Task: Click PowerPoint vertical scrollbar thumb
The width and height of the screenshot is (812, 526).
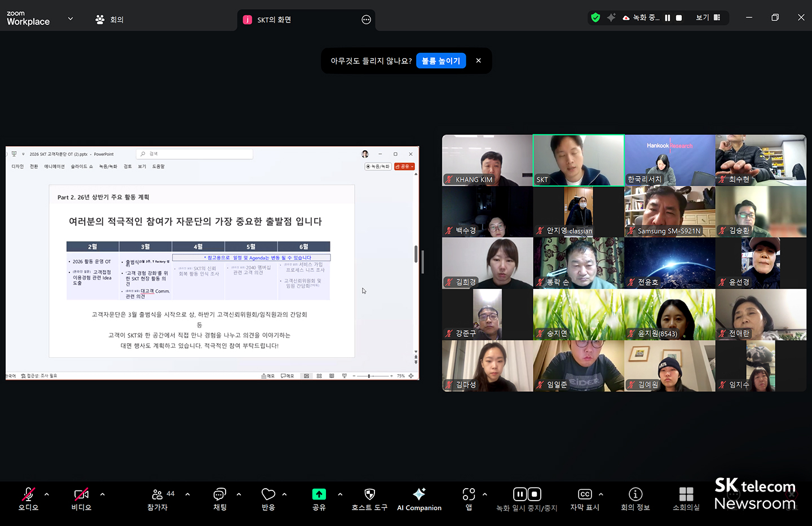Action: 416,254
